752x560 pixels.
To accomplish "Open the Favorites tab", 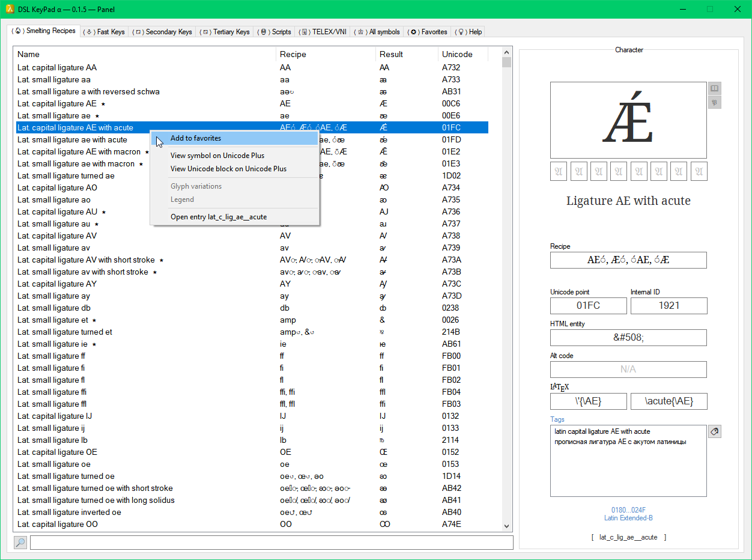I will (427, 32).
